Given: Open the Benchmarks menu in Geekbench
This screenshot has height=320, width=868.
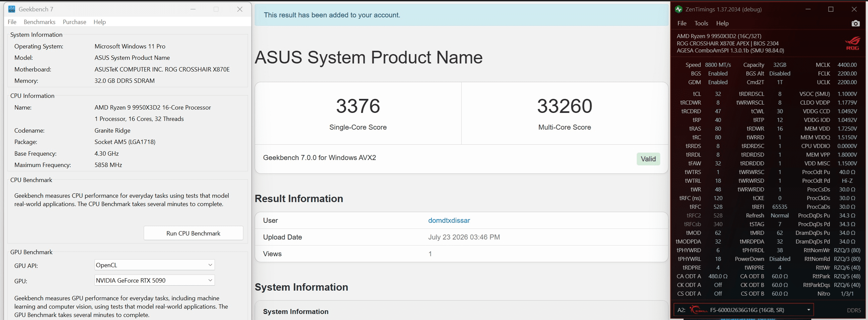Looking at the screenshot, I should coord(39,22).
